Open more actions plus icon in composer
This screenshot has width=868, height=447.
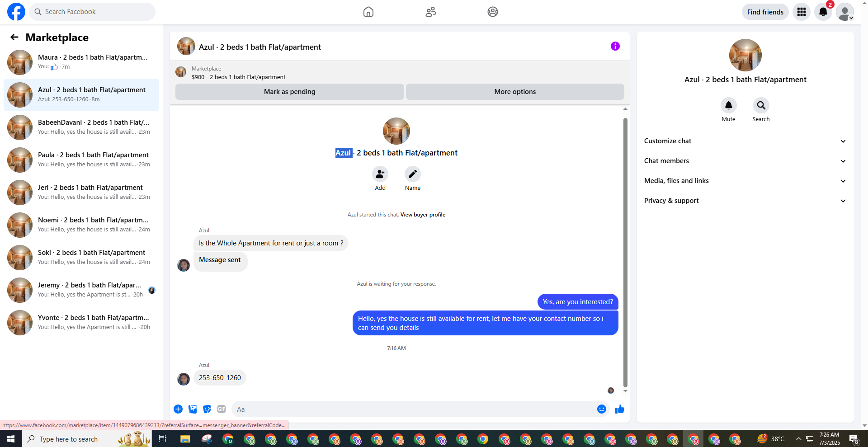pyautogui.click(x=178, y=409)
